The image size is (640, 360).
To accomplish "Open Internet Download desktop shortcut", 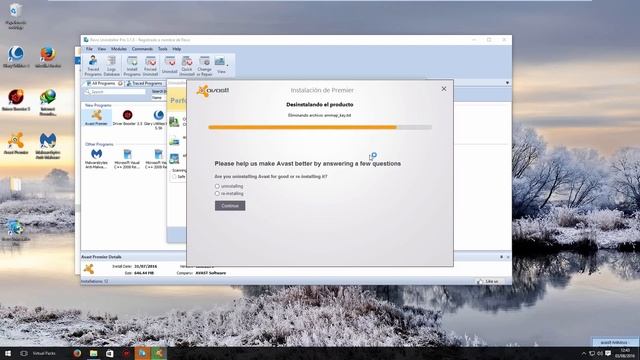I will coord(48,102).
